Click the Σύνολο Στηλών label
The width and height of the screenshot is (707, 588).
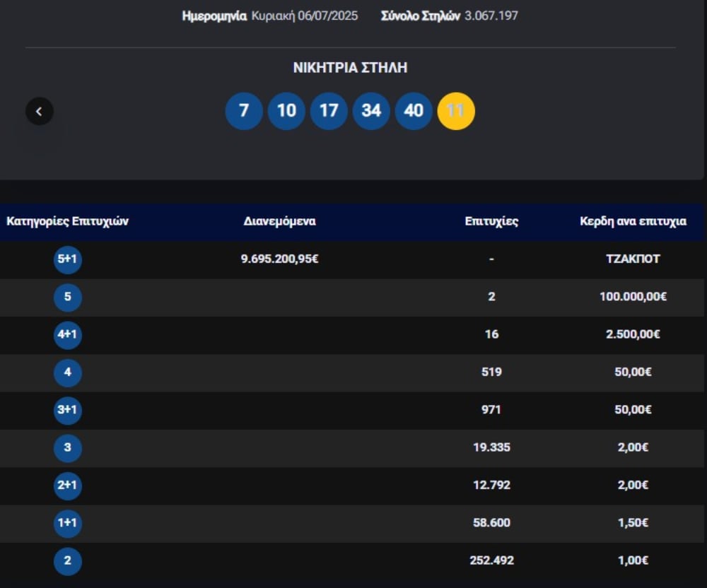[x=421, y=16]
